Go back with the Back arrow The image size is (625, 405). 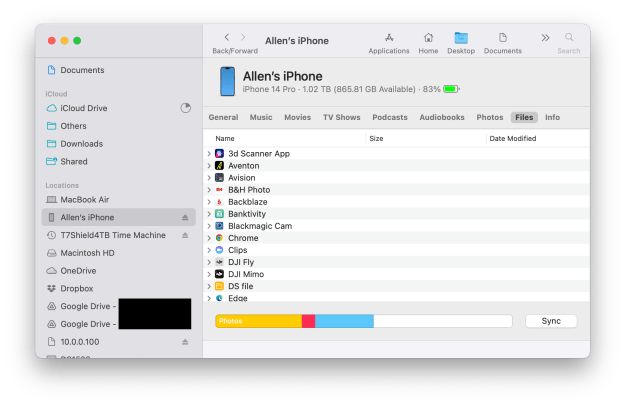pyautogui.click(x=227, y=37)
